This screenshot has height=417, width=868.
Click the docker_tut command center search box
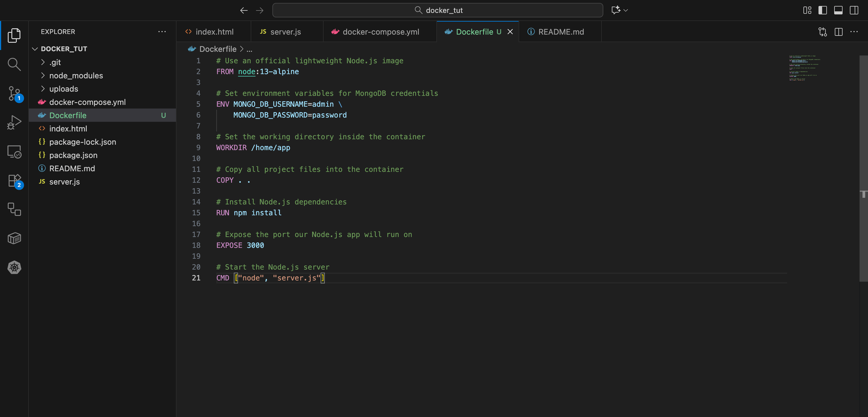(437, 10)
